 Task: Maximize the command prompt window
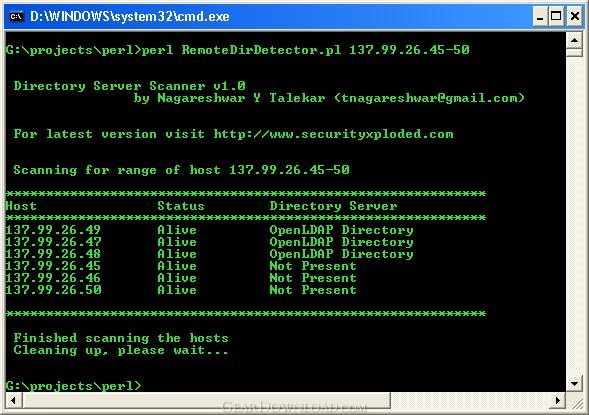(556, 17)
